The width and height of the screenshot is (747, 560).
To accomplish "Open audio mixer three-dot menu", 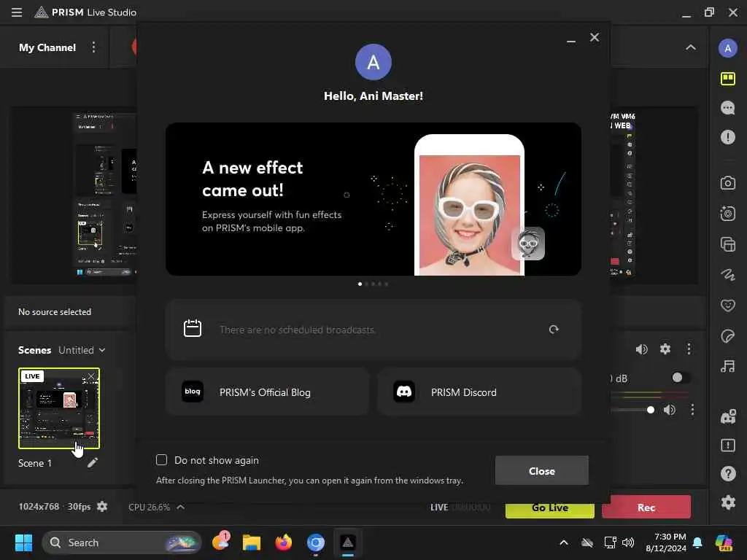I will (689, 349).
